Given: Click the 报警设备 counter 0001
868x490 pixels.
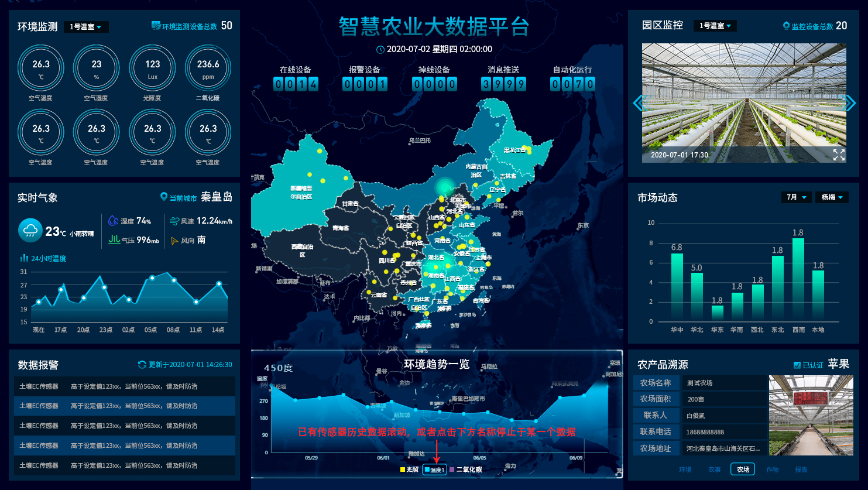Looking at the screenshot, I should (x=365, y=84).
